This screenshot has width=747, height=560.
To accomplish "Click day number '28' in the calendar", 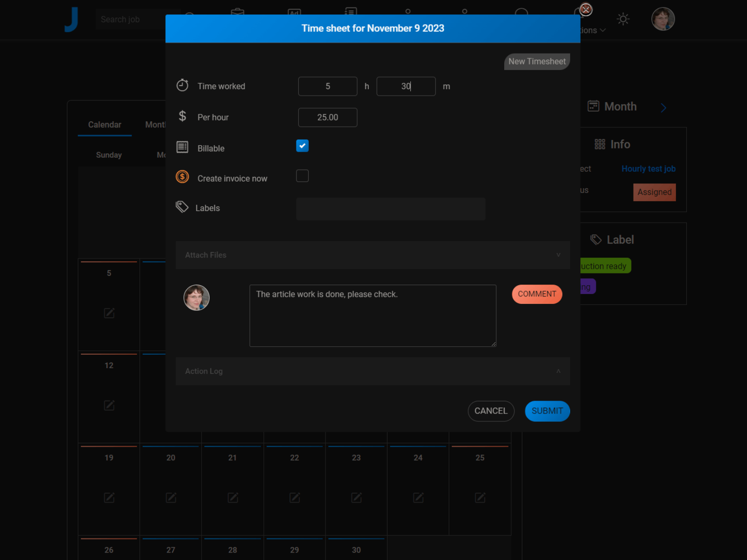I will pyautogui.click(x=233, y=550).
